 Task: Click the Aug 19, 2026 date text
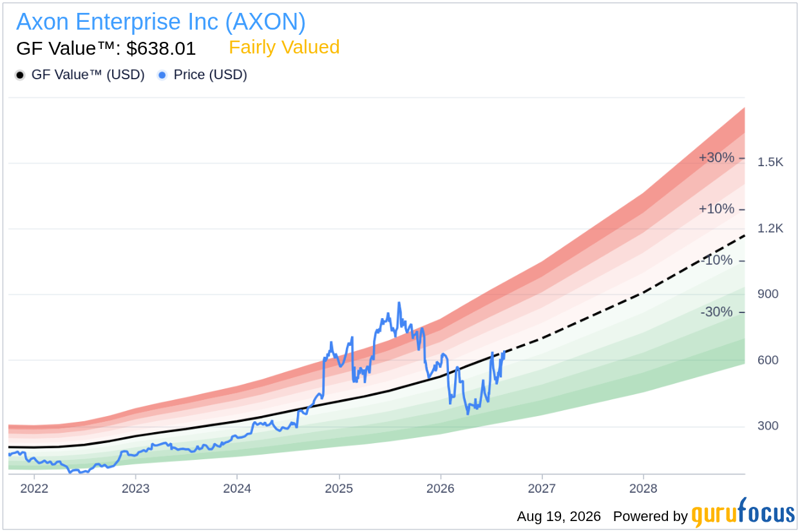[x=558, y=517]
